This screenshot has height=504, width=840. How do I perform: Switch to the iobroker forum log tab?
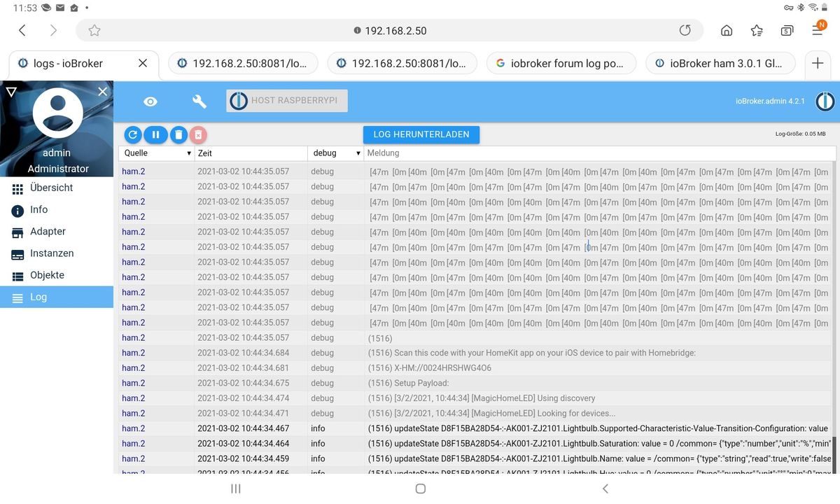(x=561, y=63)
